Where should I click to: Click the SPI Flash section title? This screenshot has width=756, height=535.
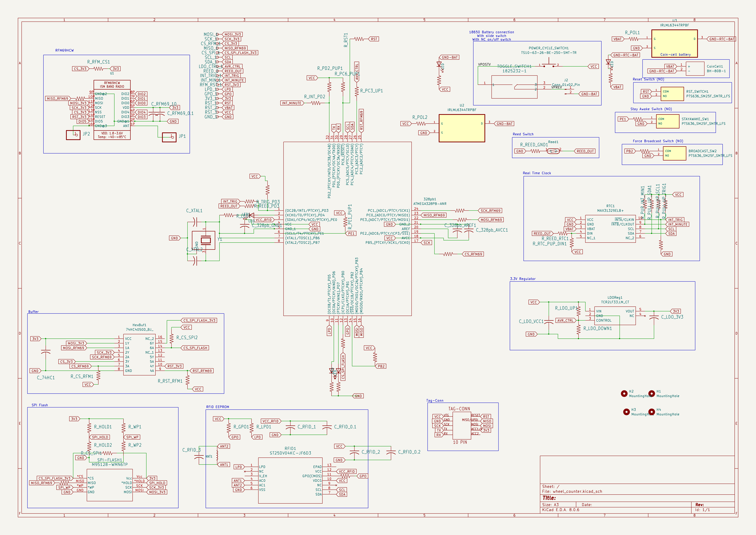click(x=39, y=405)
